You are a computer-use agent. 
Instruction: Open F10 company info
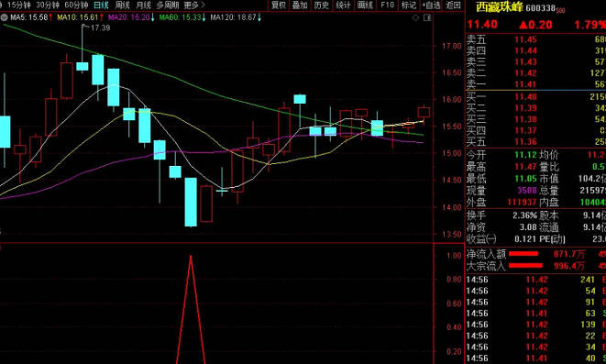(x=387, y=5)
